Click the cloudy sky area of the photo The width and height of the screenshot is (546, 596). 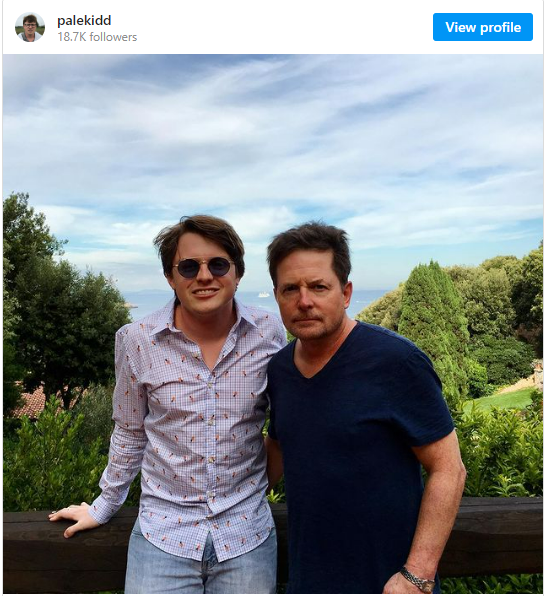(273, 144)
